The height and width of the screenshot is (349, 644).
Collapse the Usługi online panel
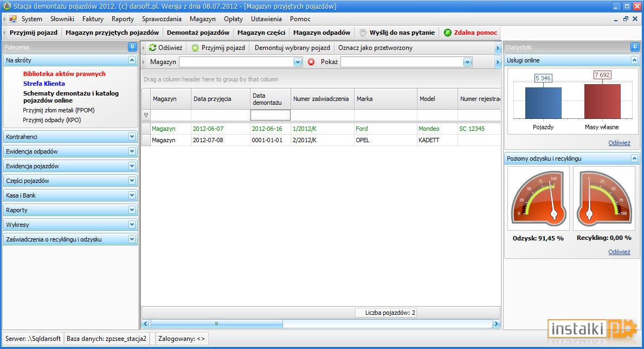(x=635, y=60)
